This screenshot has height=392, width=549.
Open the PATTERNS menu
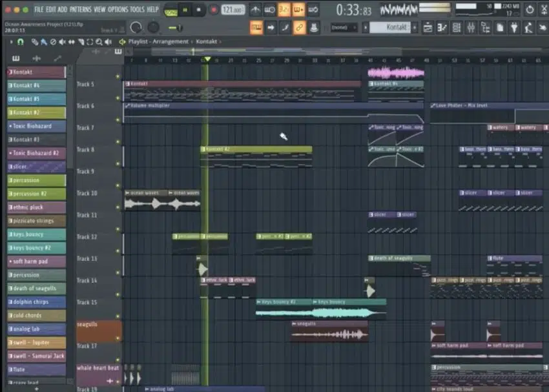(x=81, y=10)
